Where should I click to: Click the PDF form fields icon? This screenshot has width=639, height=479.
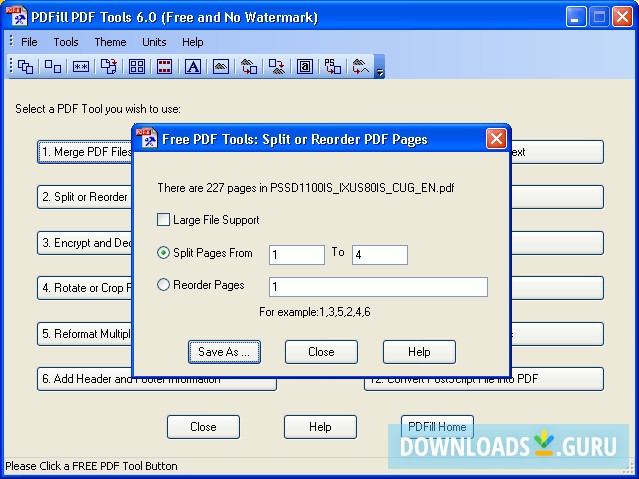305,66
